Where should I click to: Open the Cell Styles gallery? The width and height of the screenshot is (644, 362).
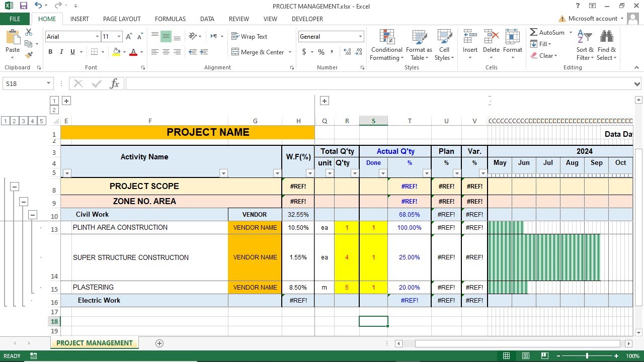[444, 45]
